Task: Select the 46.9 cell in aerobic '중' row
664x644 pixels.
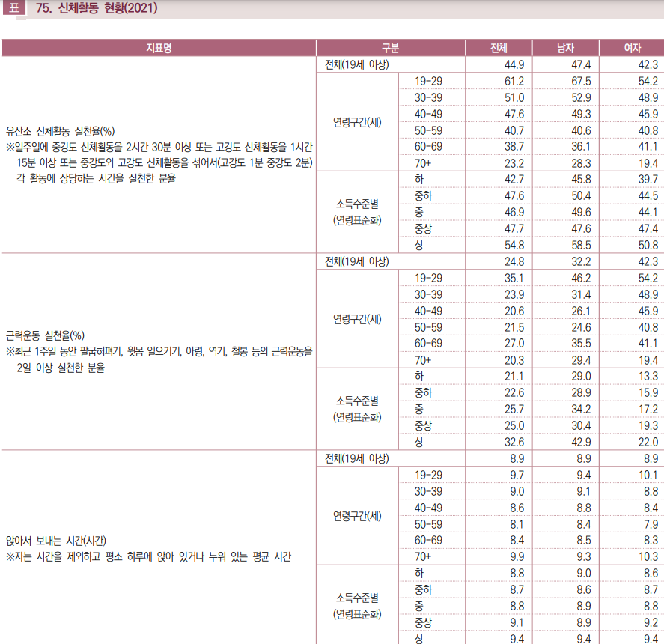Action: point(514,213)
